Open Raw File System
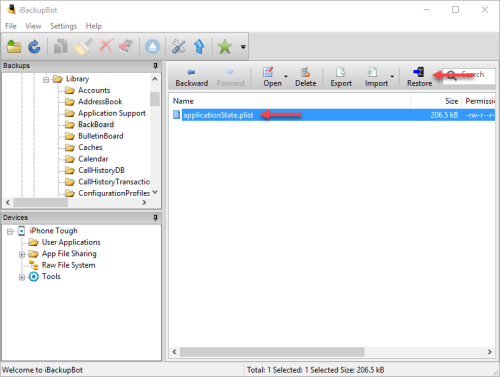Screen dimensions: 500x377 pos(68,265)
